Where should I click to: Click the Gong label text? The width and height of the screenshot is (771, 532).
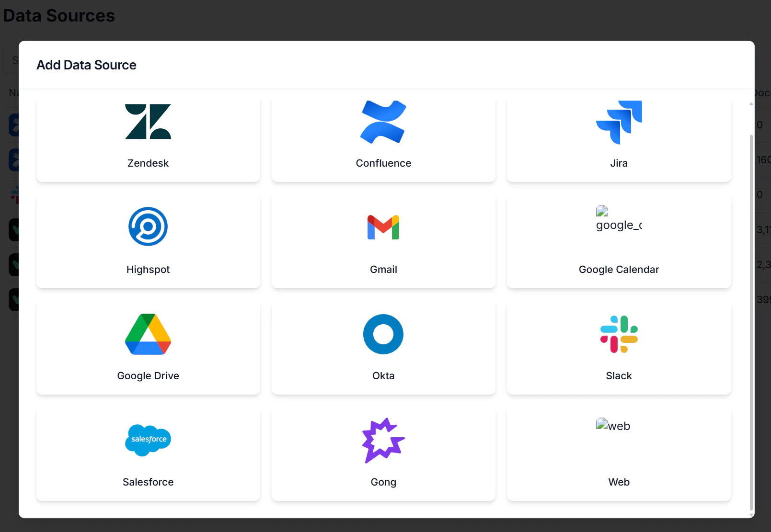[383, 482]
